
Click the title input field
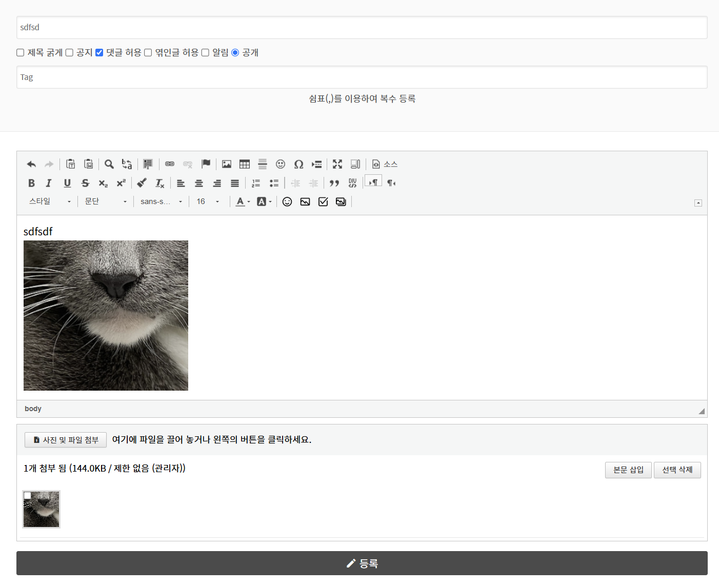pos(362,27)
